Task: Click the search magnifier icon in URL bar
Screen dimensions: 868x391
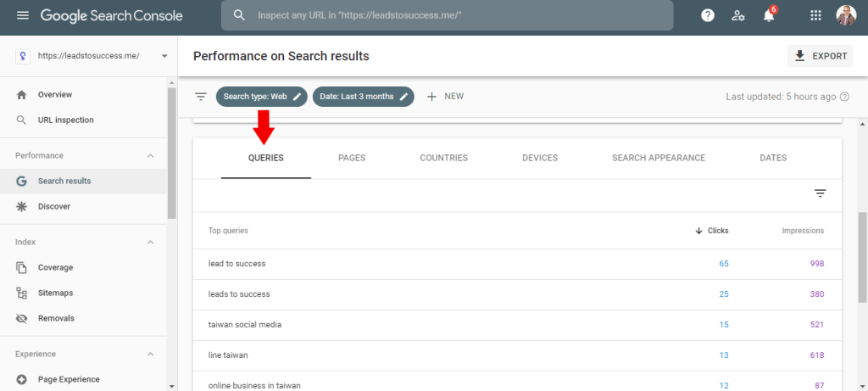Action: point(239,15)
